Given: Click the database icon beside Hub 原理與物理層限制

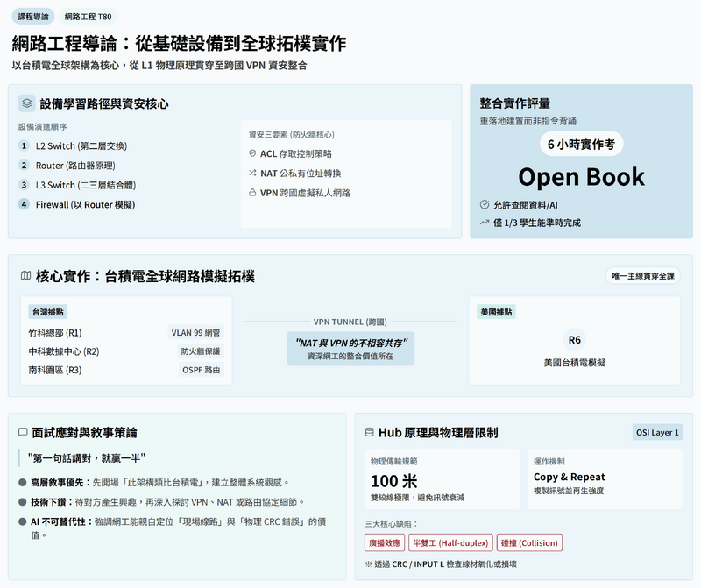Looking at the screenshot, I should click(370, 432).
